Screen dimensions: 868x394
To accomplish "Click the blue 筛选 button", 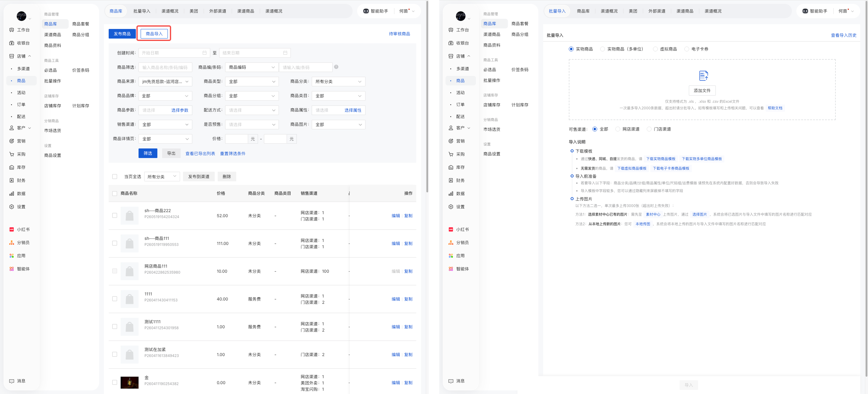I will 148,153.
